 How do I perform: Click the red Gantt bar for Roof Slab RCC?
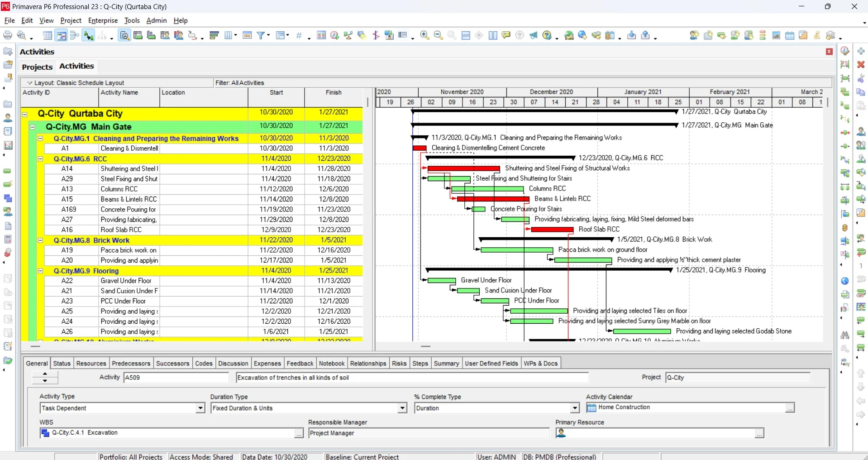pos(552,230)
